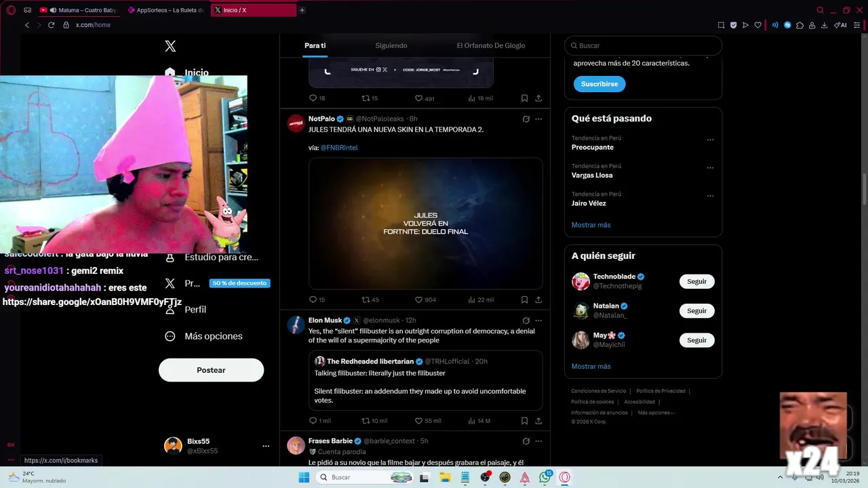This screenshot has width=868, height=488.
Task: Click the Postear button
Action: [x=211, y=370]
